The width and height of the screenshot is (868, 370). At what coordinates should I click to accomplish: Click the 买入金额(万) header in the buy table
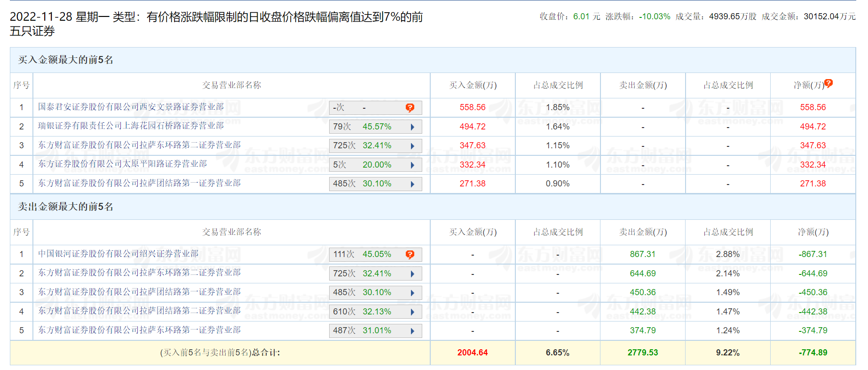pos(473,85)
